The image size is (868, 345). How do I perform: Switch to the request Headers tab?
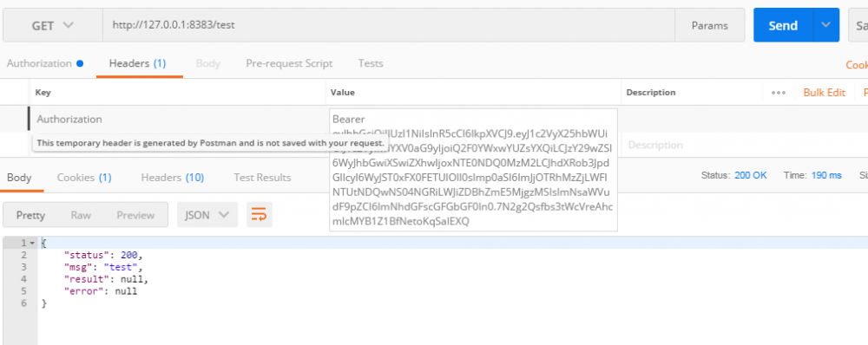pyautogui.click(x=137, y=63)
